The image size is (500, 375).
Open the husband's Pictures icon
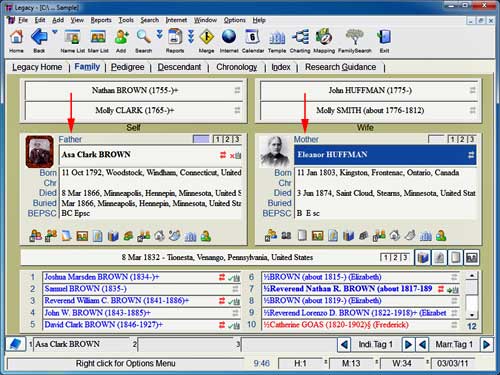pos(82,236)
